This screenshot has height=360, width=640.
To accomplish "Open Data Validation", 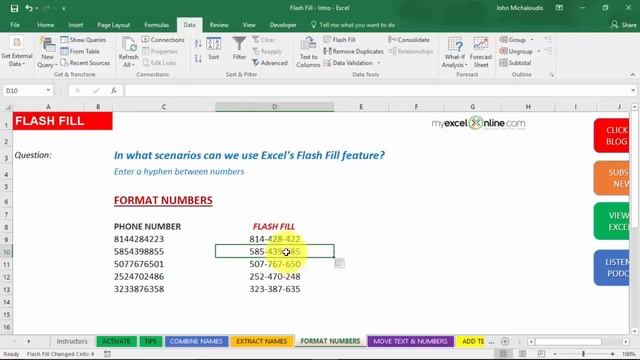I will 348,63.
